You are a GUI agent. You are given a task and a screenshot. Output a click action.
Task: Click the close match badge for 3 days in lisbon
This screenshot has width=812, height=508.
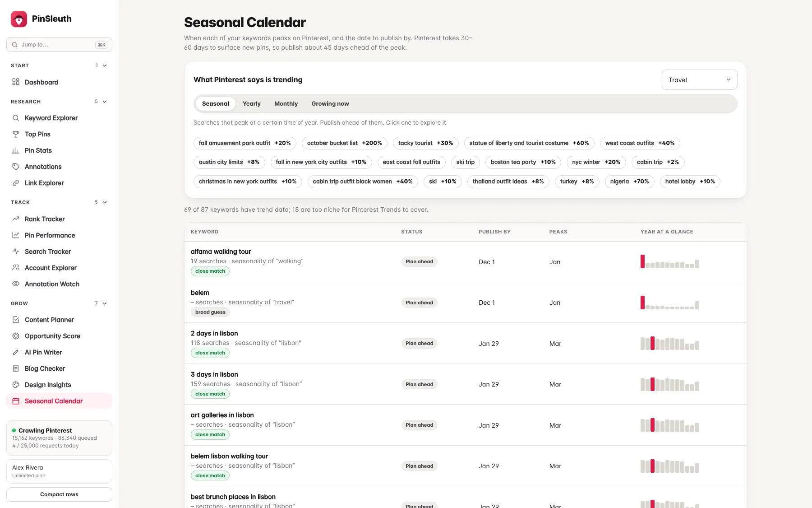point(210,394)
